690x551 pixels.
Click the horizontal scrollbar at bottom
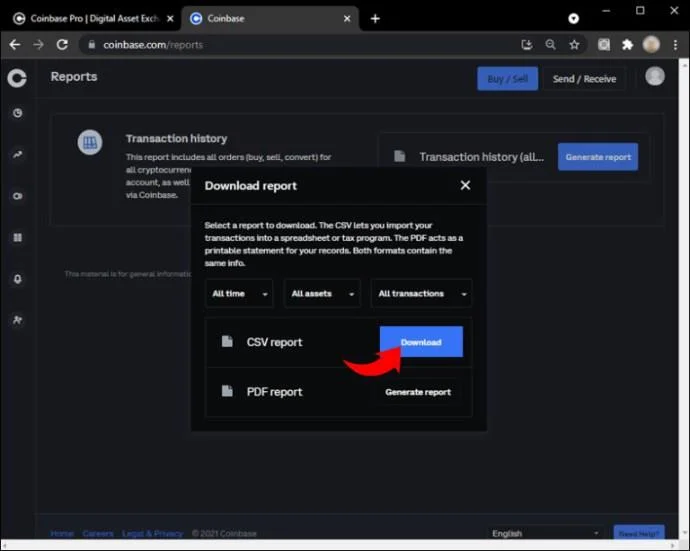[341, 545]
